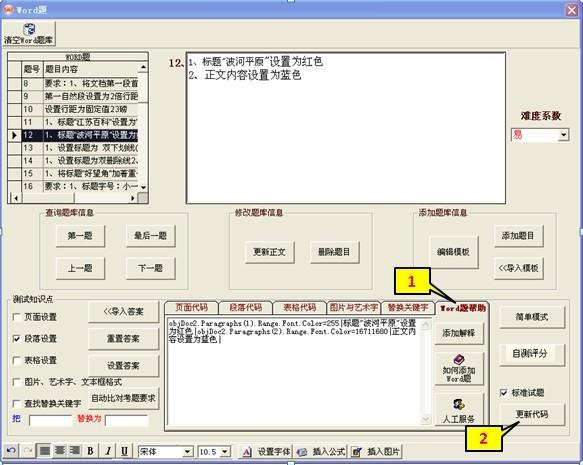Open 如何添加Word题 help book button
The height and width of the screenshot is (465, 583).
(459, 368)
